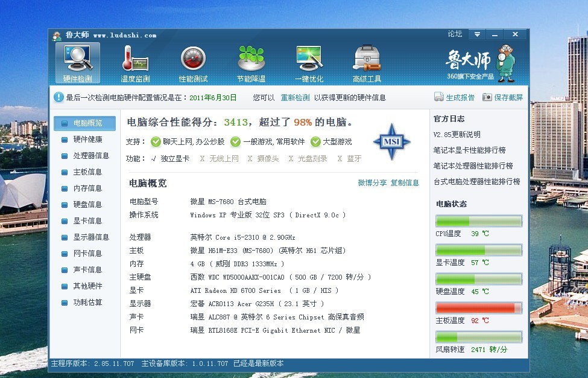Click the processor text 英特尔 Core i5-2310
This screenshot has height=378, width=588.
click(x=242, y=237)
